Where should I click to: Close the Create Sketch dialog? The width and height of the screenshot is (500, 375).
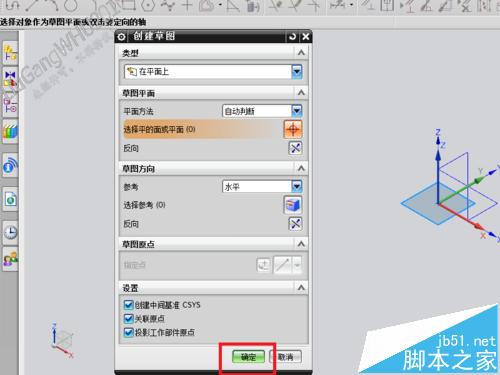pyautogui.click(x=305, y=37)
